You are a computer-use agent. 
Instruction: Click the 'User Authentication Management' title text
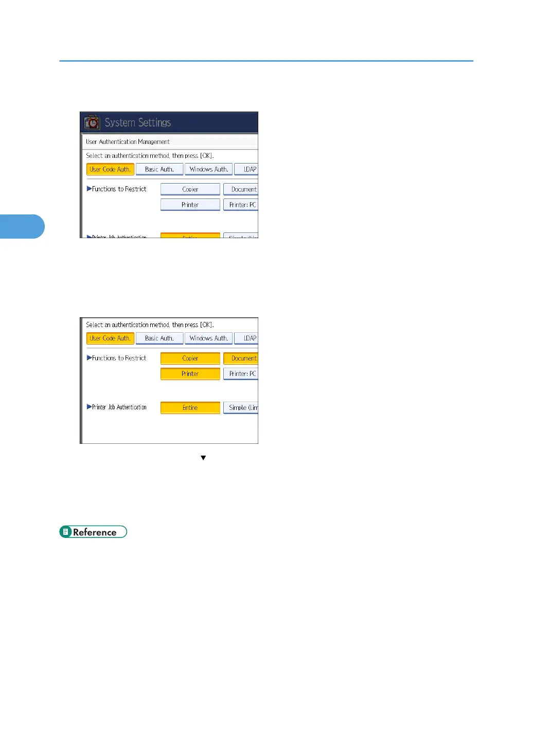[x=128, y=142]
